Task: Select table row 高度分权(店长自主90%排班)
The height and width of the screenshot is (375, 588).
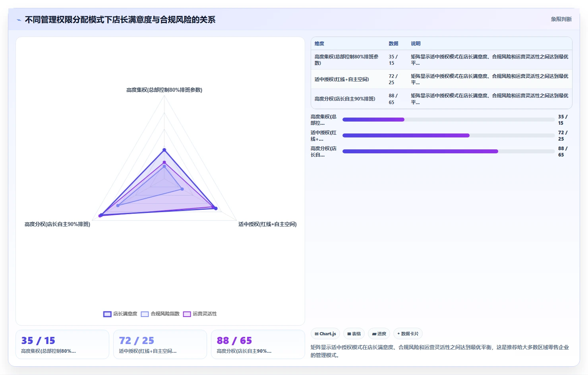Action: pos(441,99)
